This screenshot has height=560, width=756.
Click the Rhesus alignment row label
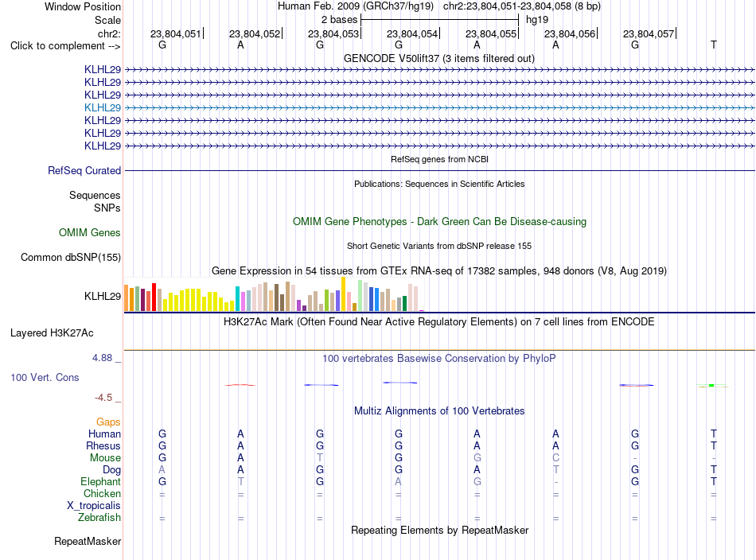(x=103, y=446)
